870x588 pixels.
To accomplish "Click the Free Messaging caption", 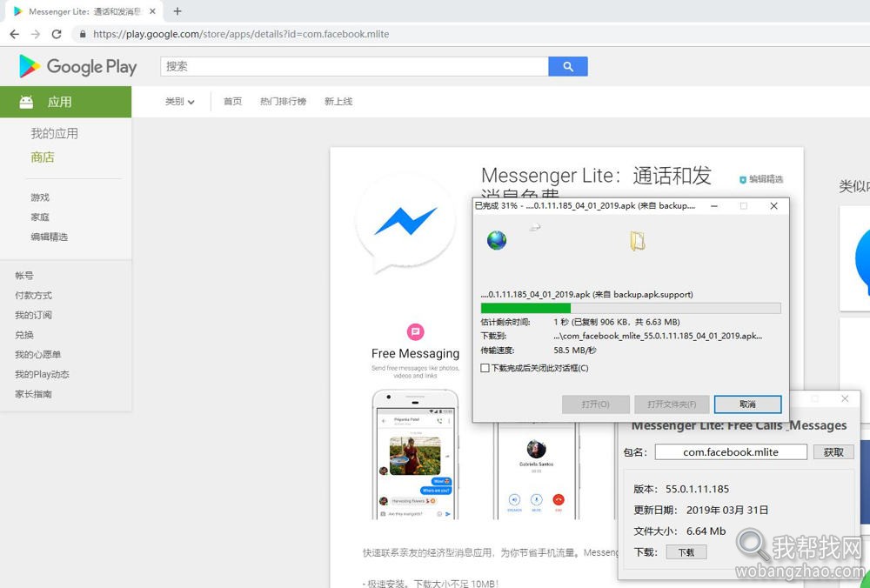I will [415, 353].
